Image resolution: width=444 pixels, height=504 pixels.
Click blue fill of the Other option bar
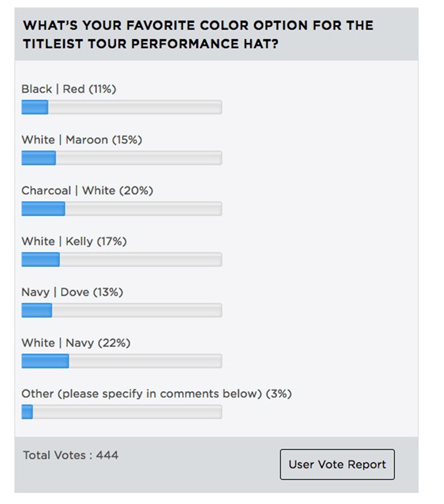click(27, 412)
